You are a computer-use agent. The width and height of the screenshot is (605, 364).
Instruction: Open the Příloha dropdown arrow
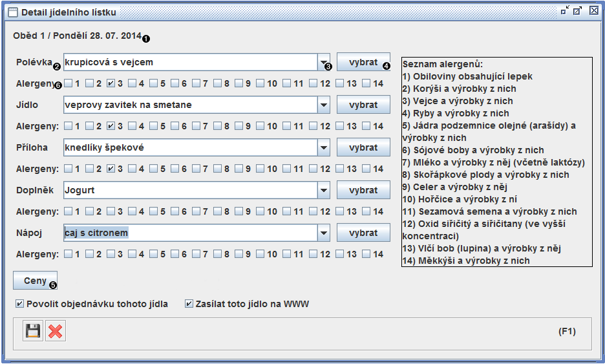pyautogui.click(x=324, y=147)
